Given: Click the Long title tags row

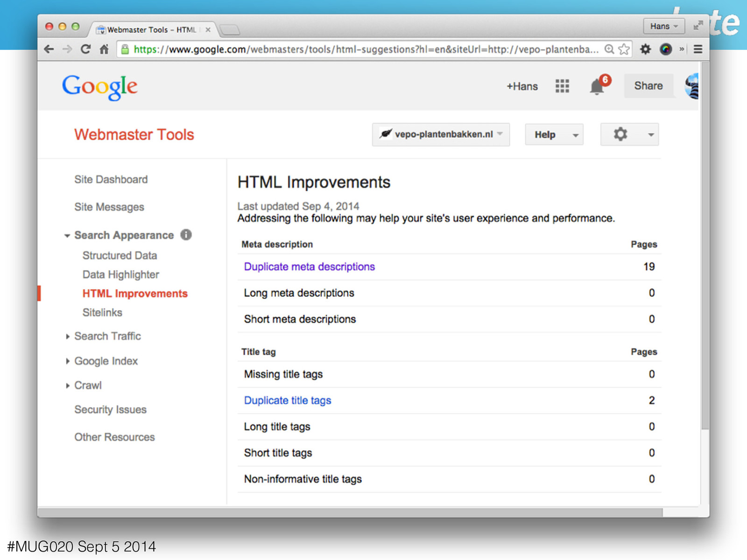Looking at the screenshot, I should point(449,427).
